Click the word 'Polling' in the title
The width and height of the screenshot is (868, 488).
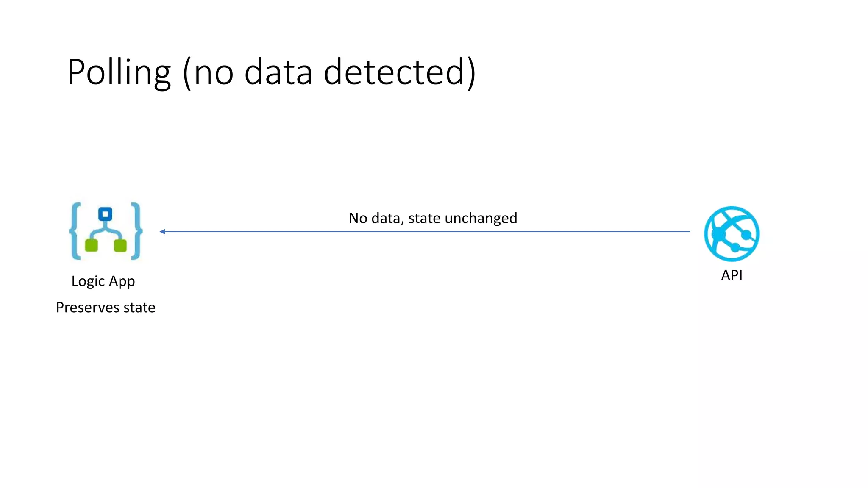pos(119,72)
